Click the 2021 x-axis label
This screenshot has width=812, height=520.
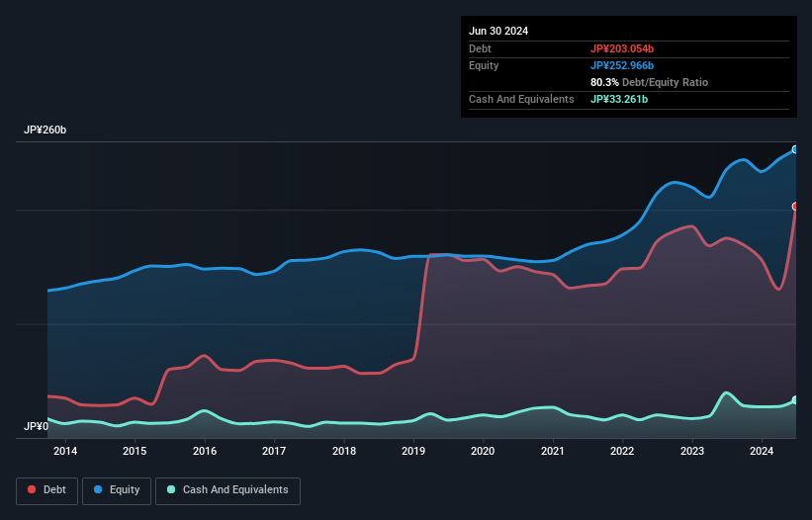(553, 451)
